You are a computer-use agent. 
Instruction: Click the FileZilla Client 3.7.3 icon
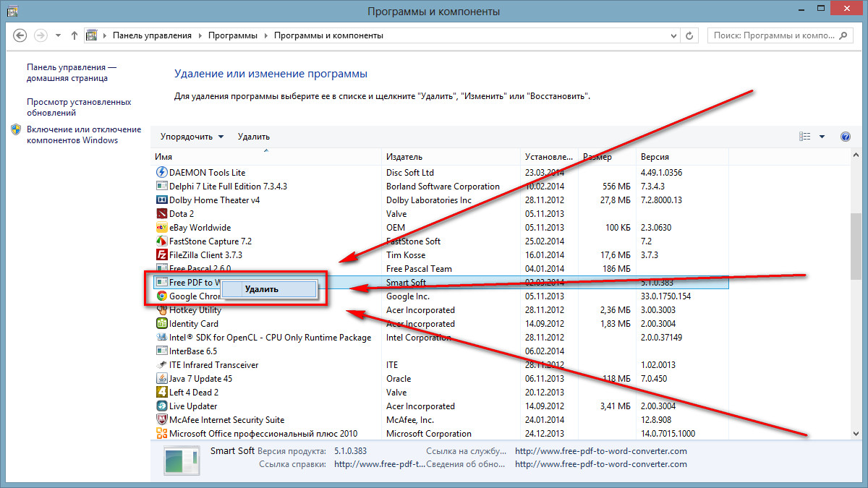point(162,255)
